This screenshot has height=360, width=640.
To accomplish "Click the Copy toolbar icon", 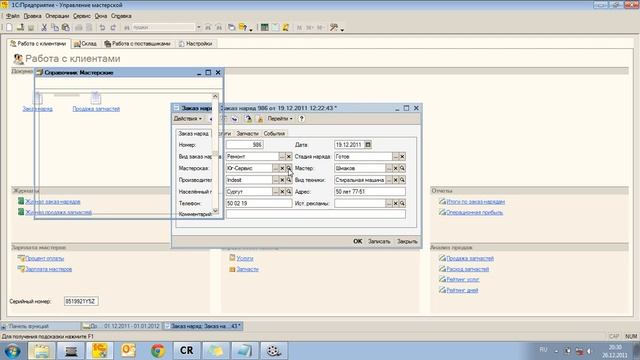I will [x=55, y=27].
